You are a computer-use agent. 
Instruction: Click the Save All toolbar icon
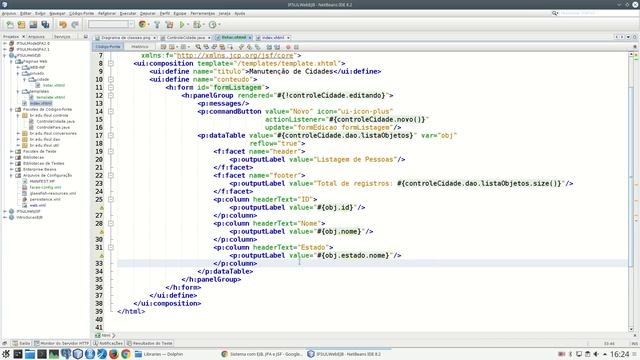[45, 24]
